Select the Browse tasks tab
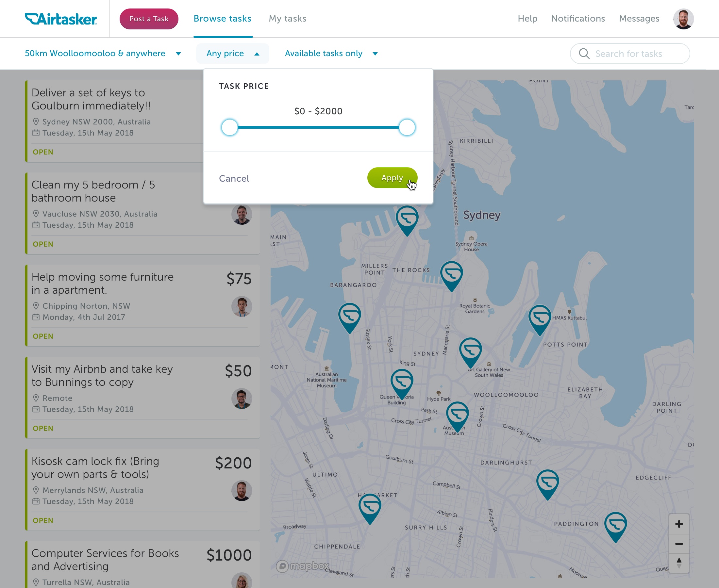This screenshot has height=588, width=719. [222, 19]
